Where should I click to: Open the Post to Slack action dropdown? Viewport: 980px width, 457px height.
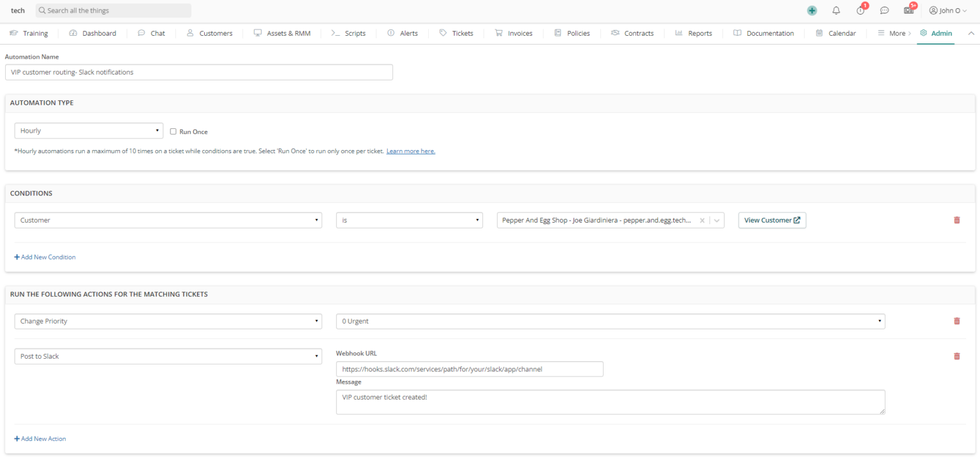[168, 356]
